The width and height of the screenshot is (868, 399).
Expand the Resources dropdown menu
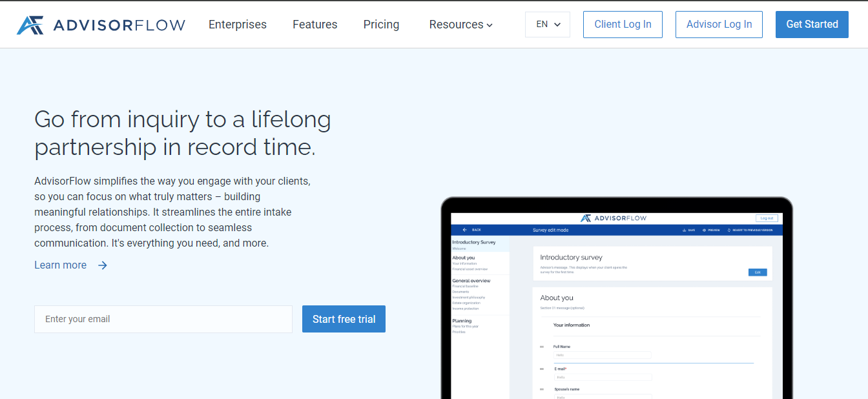click(461, 25)
